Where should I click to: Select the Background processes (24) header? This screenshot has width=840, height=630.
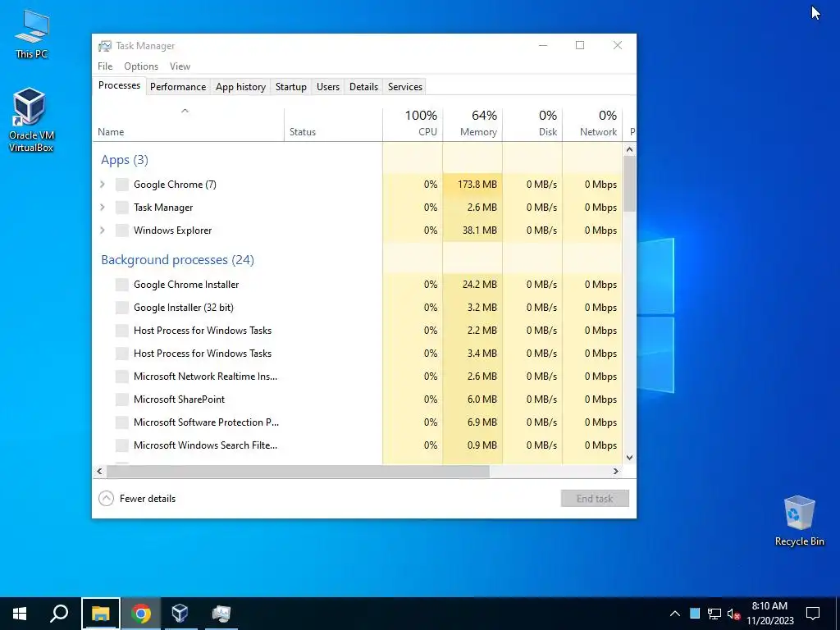tap(177, 260)
